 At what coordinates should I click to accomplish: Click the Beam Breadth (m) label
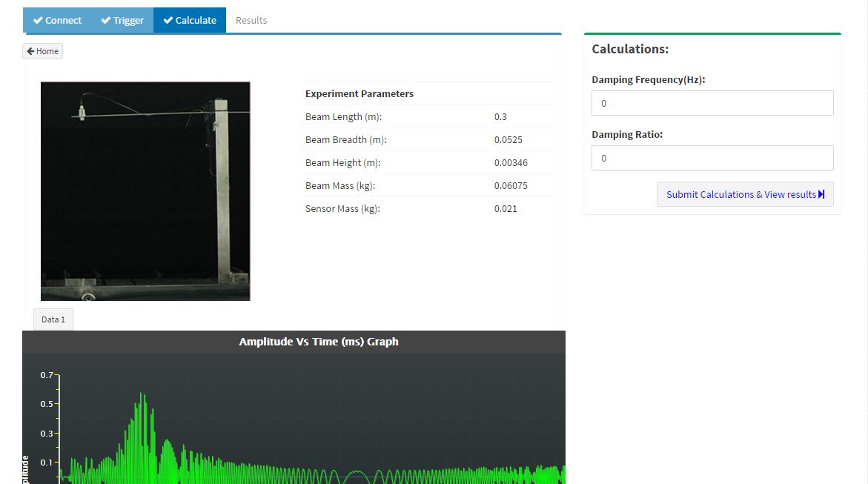coord(346,139)
